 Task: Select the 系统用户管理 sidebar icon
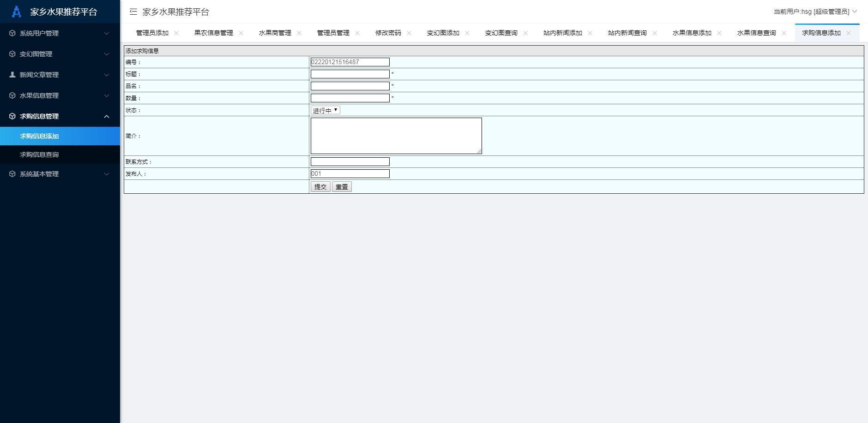12,33
